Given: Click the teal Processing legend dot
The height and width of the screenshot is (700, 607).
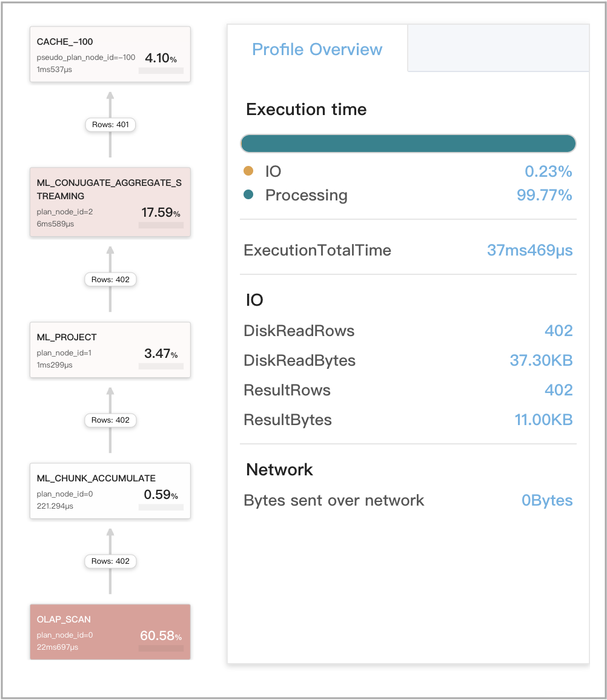Looking at the screenshot, I should point(250,195).
